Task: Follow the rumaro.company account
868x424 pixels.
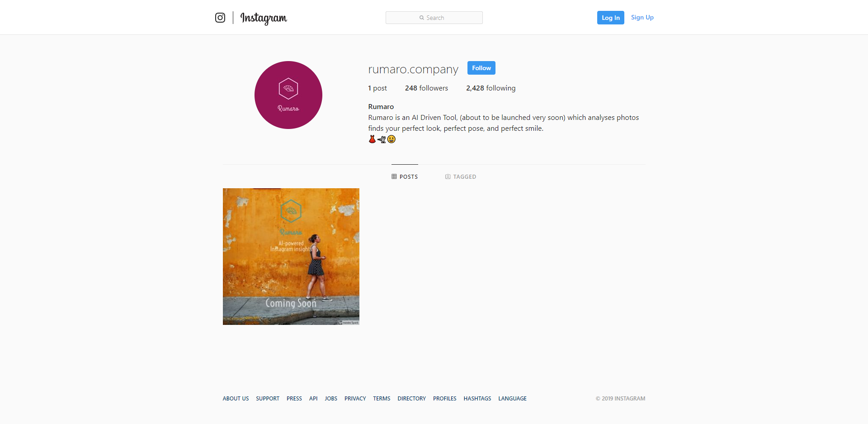Action: click(481, 68)
